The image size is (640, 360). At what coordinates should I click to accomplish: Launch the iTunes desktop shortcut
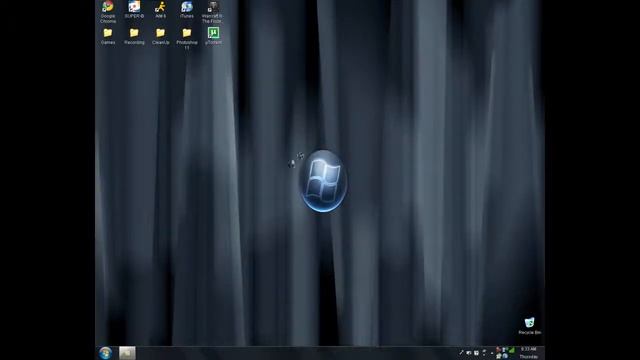click(x=187, y=9)
